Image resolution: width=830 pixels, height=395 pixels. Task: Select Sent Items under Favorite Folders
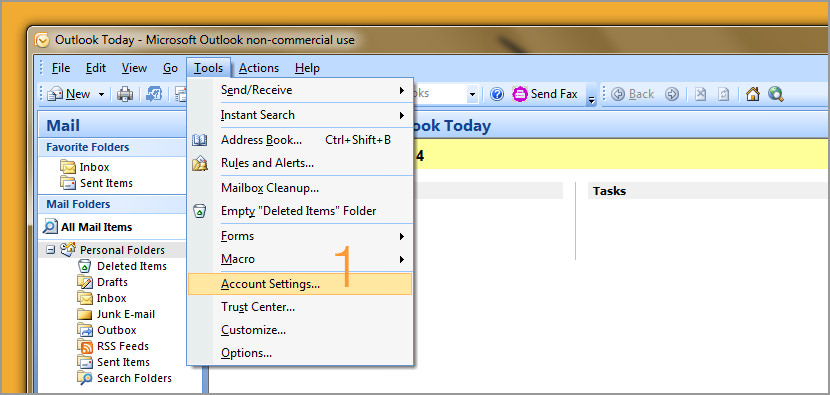point(97,183)
